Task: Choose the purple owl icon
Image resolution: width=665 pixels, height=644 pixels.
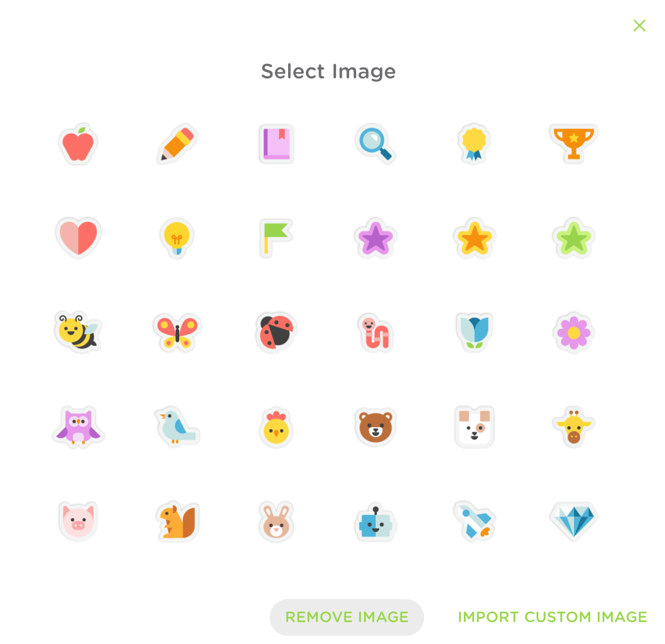Action: [x=78, y=427]
